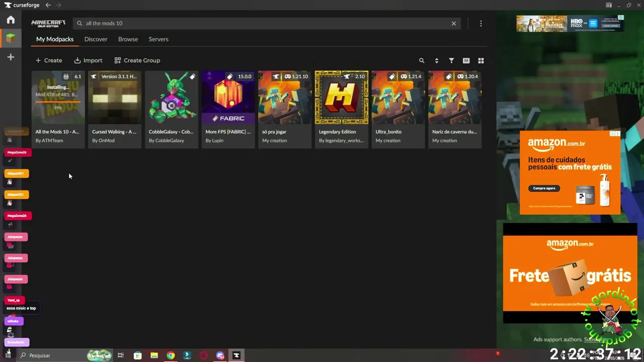The width and height of the screenshot is (644, 362).
Task: Open File Explorer from taskbar
Action: pyautogui.click(x=154, y=355)
